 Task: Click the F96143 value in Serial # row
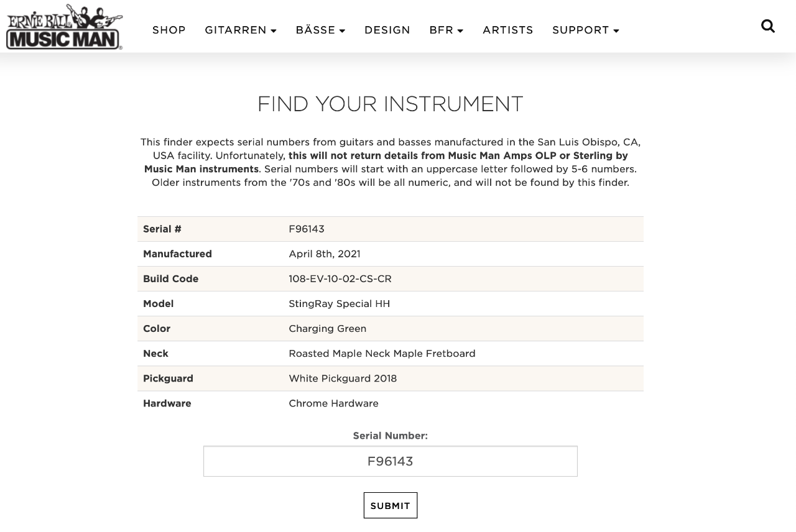tap(307, 229)
